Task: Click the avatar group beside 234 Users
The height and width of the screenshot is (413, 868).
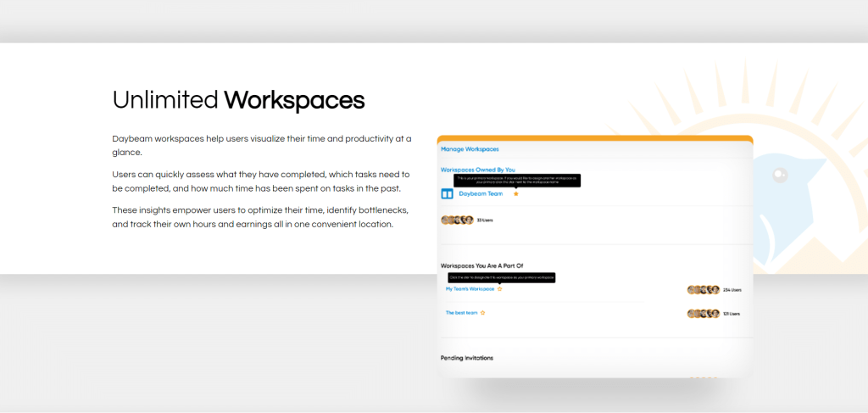Action: pos(703,289)
